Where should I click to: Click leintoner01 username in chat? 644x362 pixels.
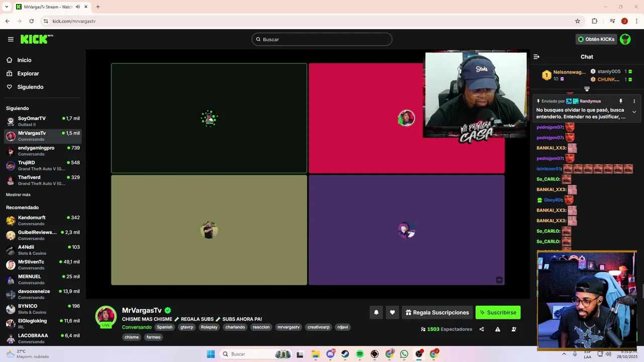[548, 169]
